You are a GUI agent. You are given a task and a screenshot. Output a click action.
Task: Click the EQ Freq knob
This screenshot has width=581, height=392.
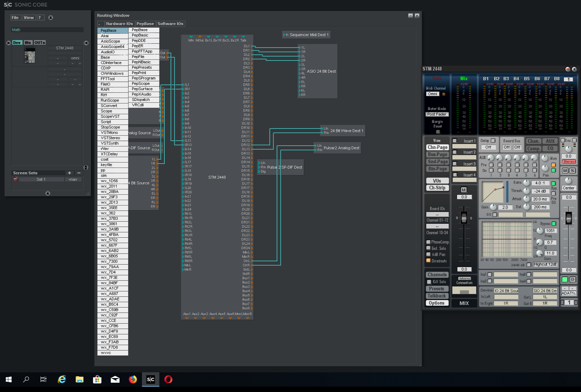(540, 231)
